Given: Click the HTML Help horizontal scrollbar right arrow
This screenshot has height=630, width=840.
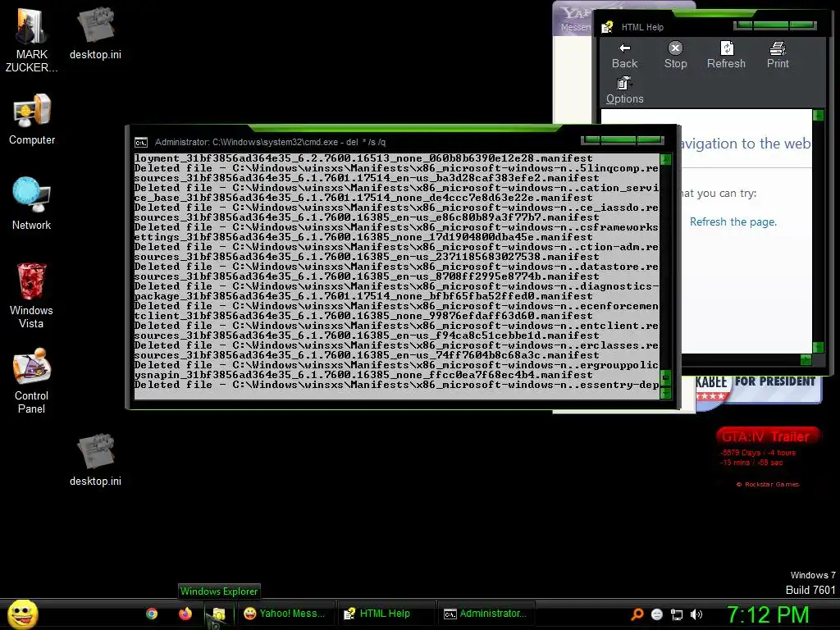Looking at the screenshot, I should (x=806, y=359).
